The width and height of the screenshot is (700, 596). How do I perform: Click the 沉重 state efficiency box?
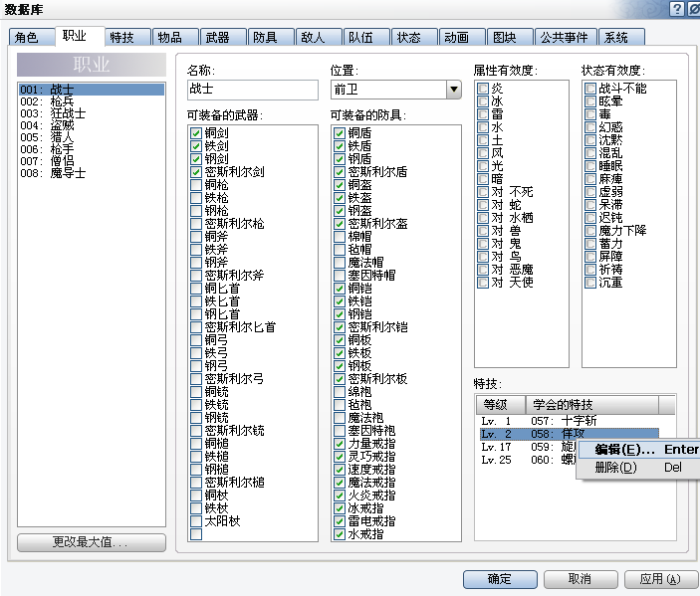click(x=590, y=283)
